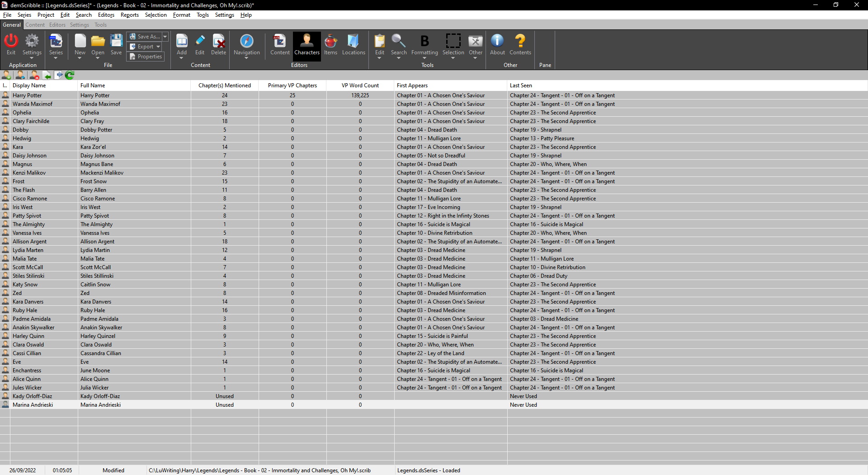Click the Properties button

146,57
